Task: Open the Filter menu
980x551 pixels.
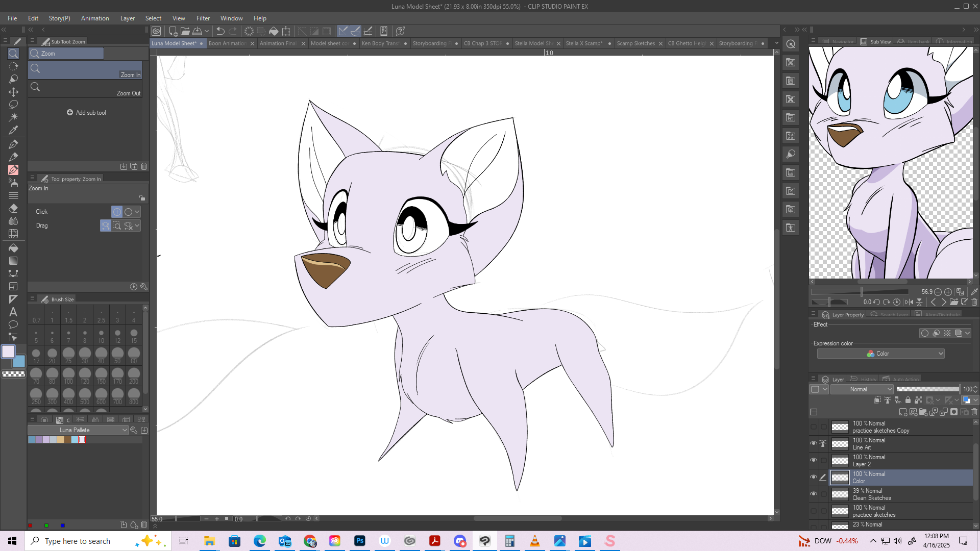Action: pyautogui.click(x=203, y=18)
